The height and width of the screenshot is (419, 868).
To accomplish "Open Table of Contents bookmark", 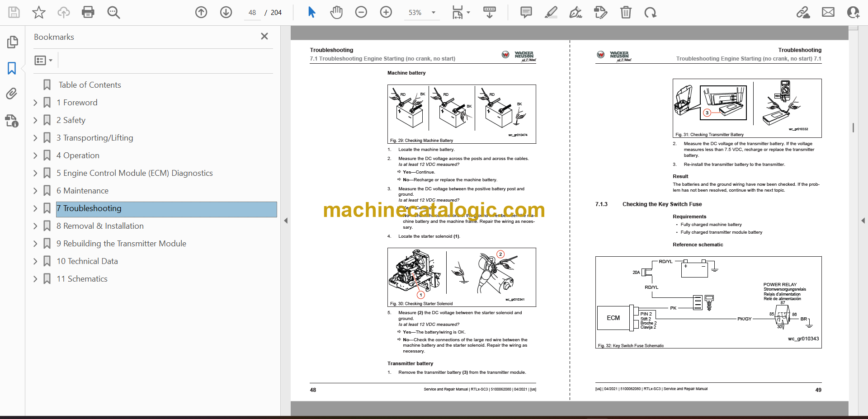I will (x=90, y=85).
